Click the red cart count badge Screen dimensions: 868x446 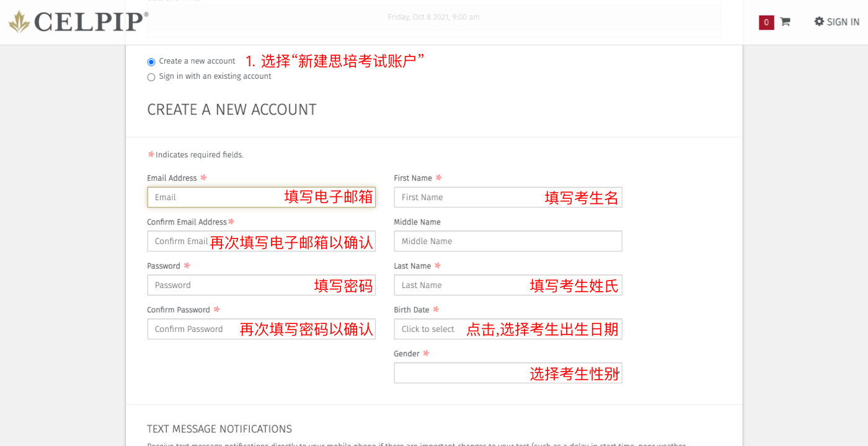pos(766,22)
